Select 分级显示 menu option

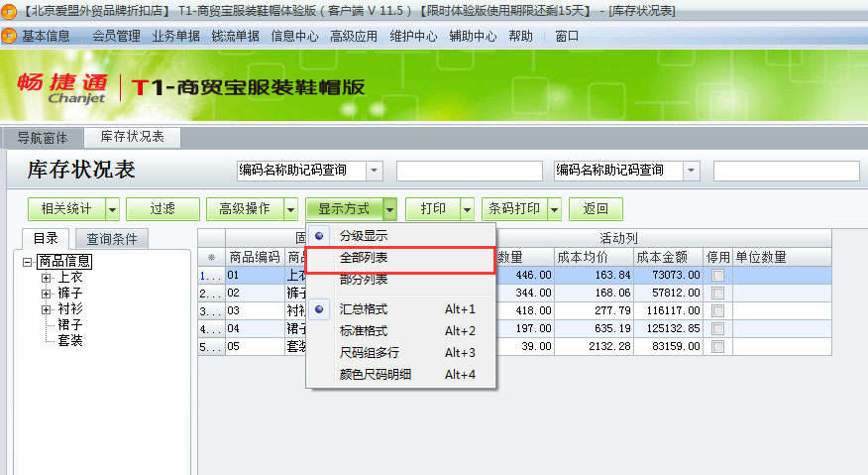click(400, 236)
